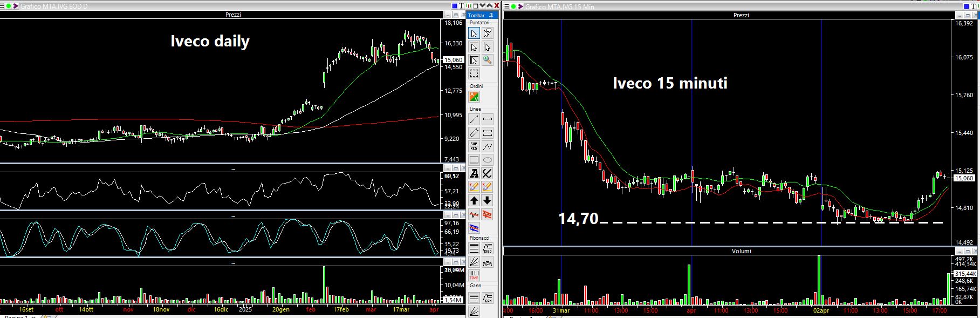Select the ellipse drawing tool
This screenshot has height=318, width=980.
point(487,160)
